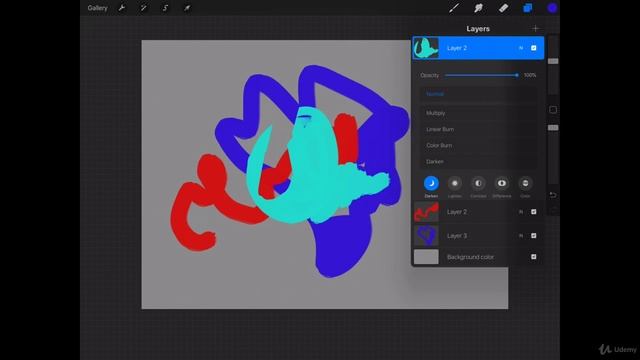Open the active color picker circle
The image size is (640, 360).
coord(552,8)
